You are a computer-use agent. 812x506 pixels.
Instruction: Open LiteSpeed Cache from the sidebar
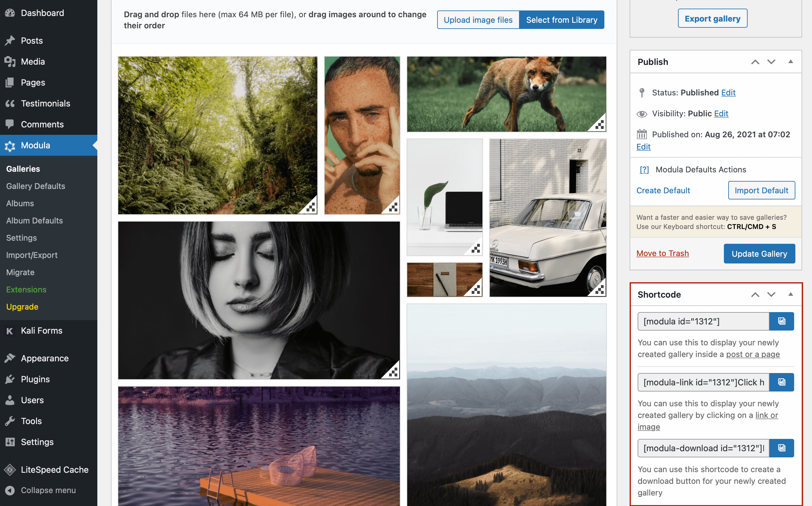[10, 469]
